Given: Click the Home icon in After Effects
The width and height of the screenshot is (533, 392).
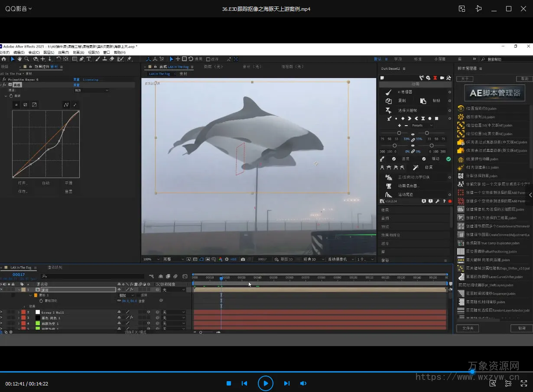Looking at the screenshot, I should pyautogui.click(x=4, y=59).
